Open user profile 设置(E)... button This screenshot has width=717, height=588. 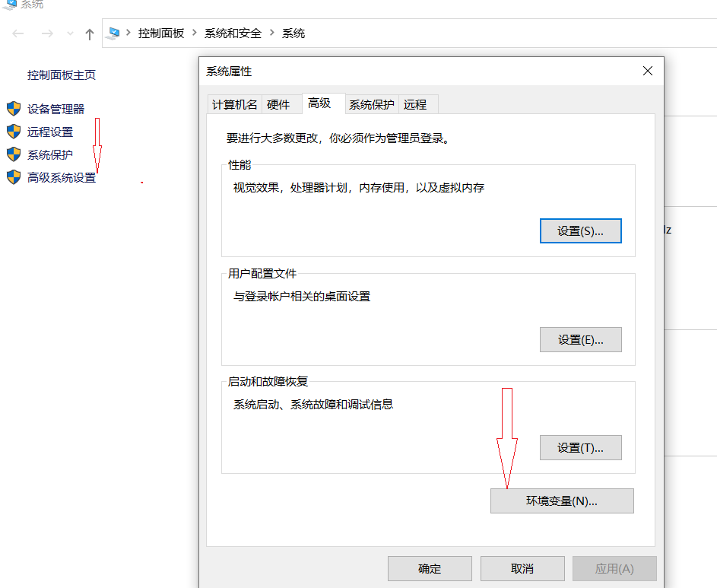[x=580, y=339]
